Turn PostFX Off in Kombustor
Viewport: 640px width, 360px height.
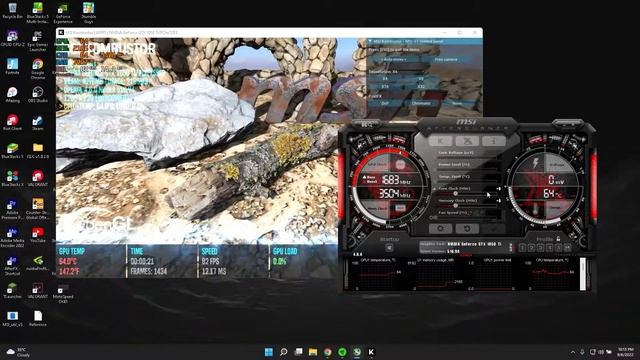385,103
